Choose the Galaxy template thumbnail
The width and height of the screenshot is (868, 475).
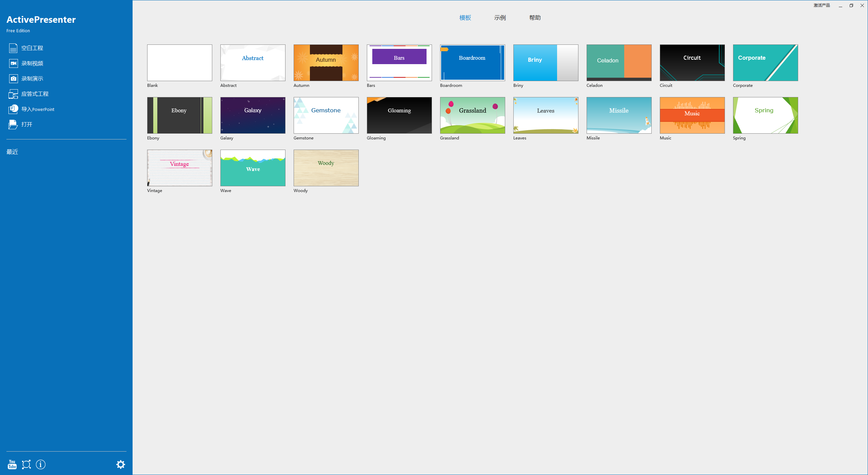pyautogui.click(x=253, y=115)
